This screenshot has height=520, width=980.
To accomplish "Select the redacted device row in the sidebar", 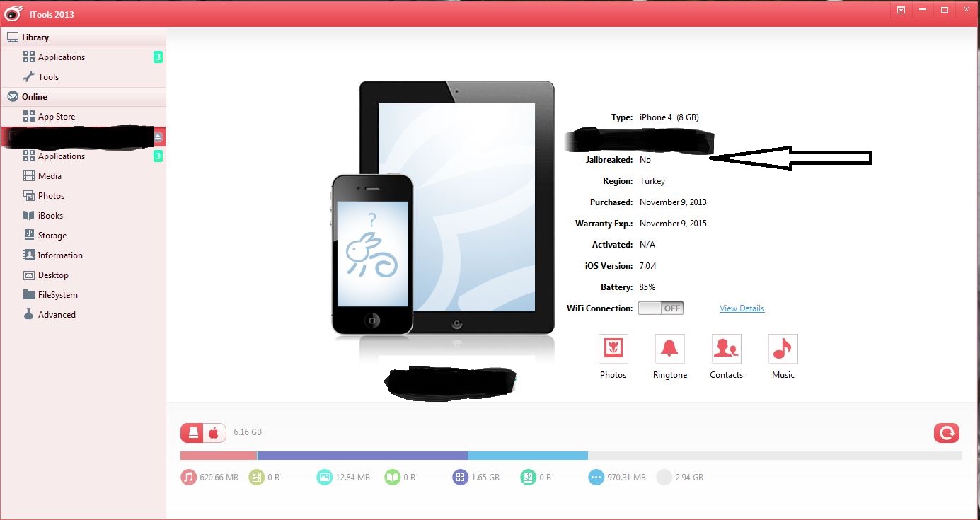I will [83, 137].
